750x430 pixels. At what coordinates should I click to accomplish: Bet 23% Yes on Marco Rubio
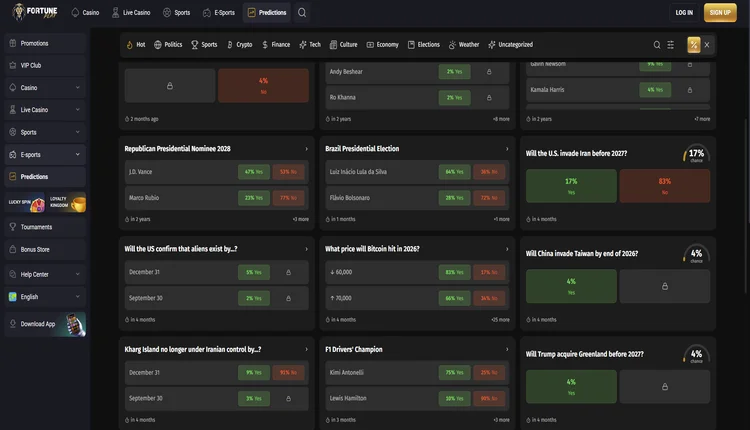tap(254, 198)
